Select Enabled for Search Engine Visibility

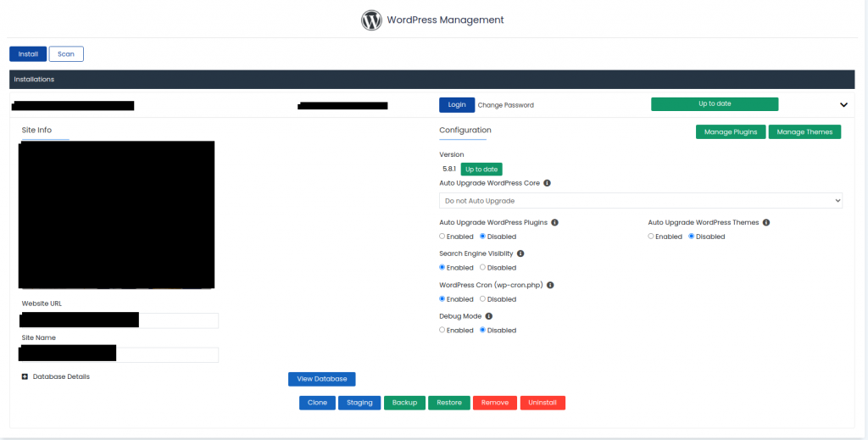pos(442,267)
